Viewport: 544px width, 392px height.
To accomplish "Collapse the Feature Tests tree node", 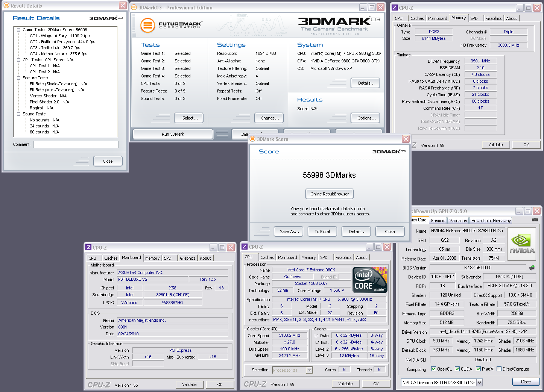I will (x=18, y=78).
